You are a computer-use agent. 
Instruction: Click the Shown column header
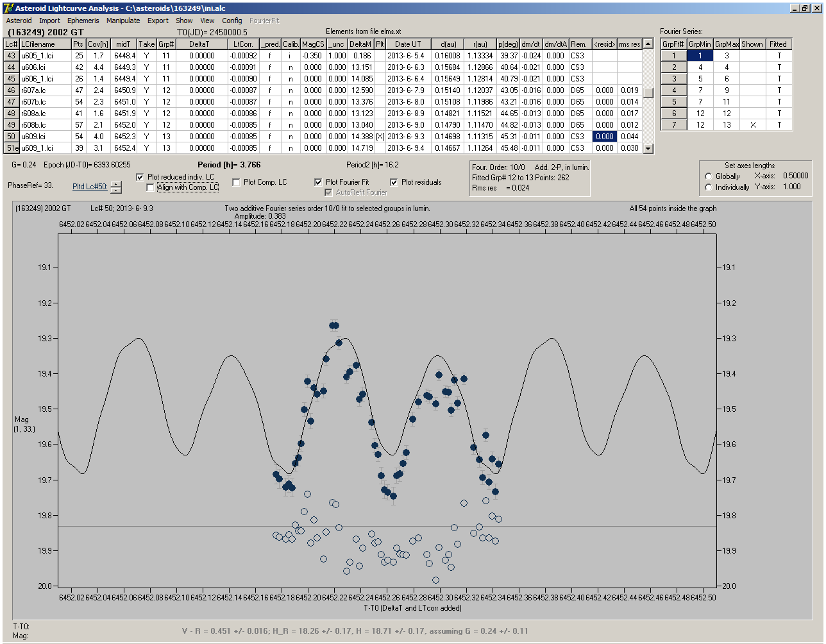coord(752,44)
